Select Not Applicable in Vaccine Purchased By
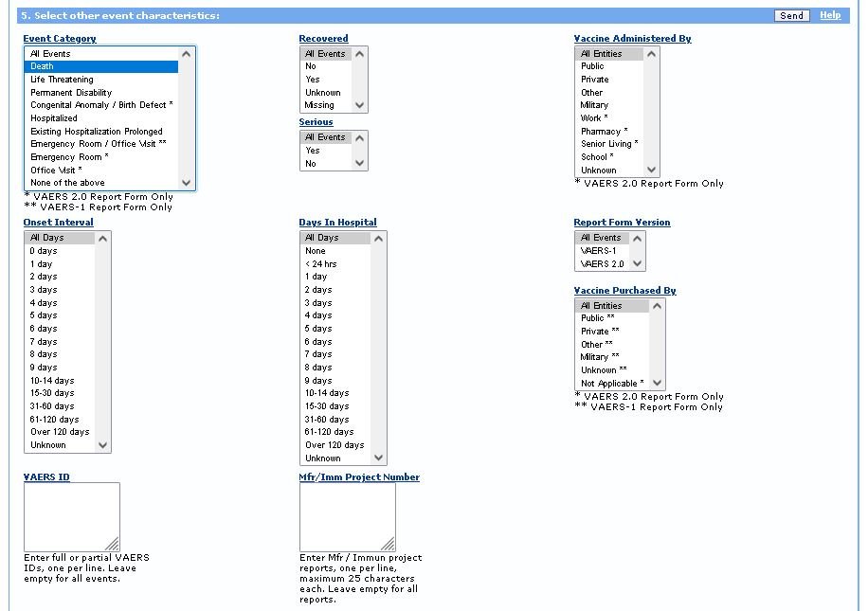The width and height of the screenshot is (868, 611). click(612, 383)
